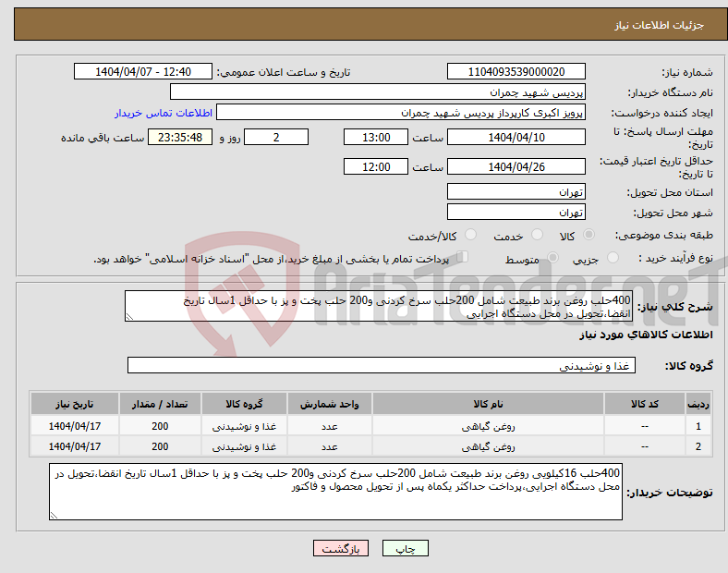The width and height of the screenshot is (728, 573).
Task: Open the اطلاعات تماس خریدار contact link
Action: pyautogui.click(x=164, y=113)
